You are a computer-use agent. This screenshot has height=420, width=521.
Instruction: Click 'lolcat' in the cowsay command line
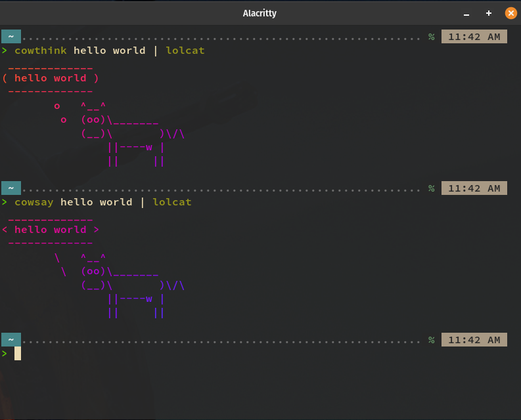click(171, 202)
